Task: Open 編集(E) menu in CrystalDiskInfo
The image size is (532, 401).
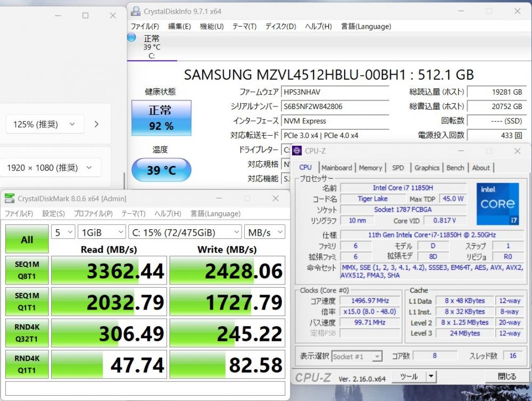Action: (179, 27)
